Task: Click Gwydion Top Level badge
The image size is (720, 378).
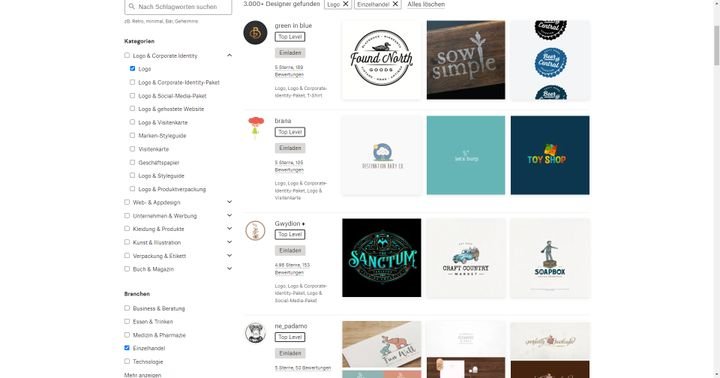Action: pos(290,234)
